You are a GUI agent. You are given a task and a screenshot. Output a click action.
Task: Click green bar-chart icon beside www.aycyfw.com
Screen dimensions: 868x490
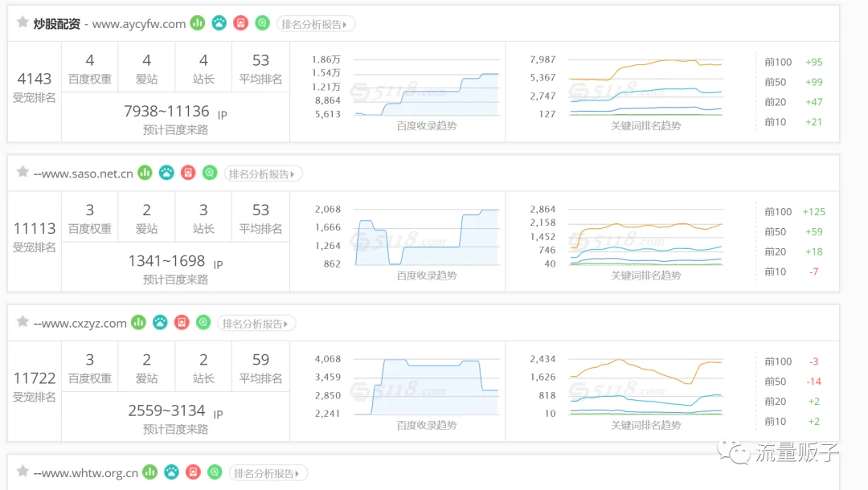click(x=198, y=23)
